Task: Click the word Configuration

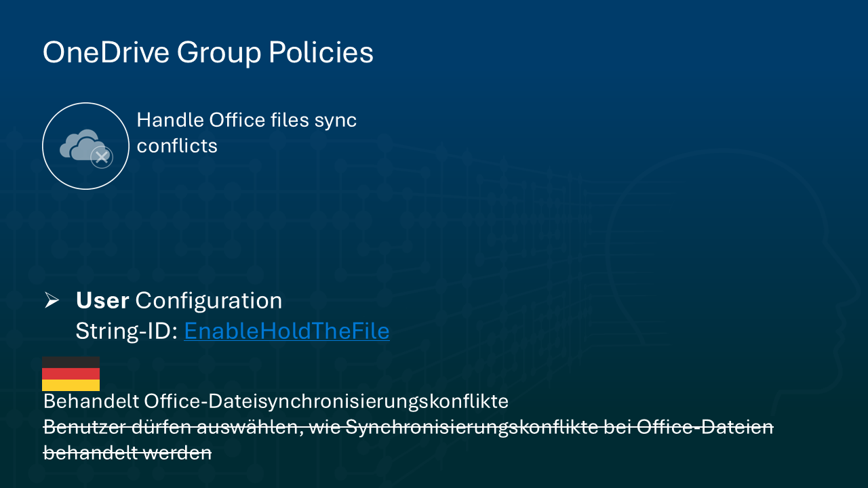Action: pos(209,300)
